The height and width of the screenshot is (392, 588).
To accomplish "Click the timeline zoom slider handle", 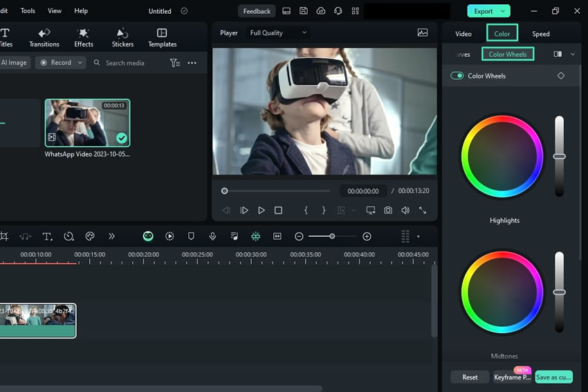I will pyautogui.click(x=332, y=236).
